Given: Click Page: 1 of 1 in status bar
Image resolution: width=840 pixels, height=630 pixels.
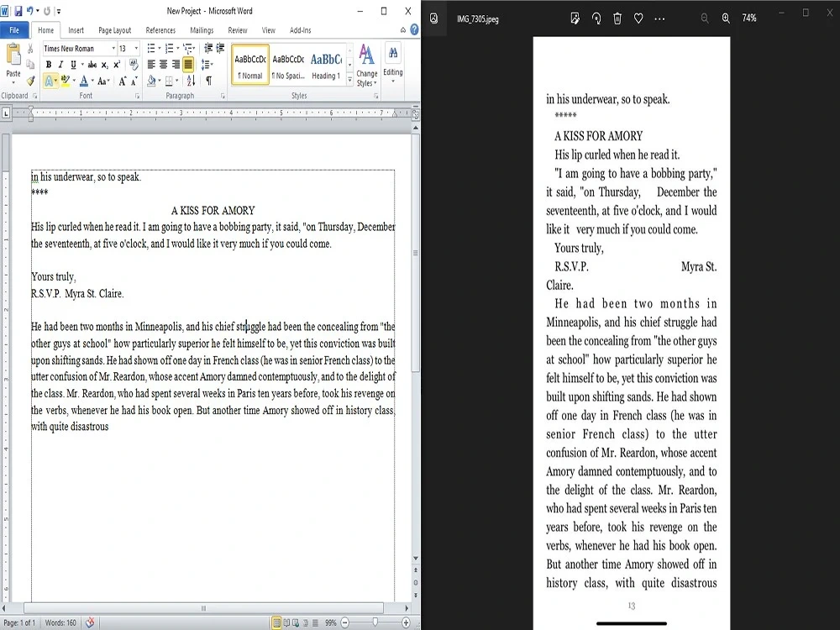Looking at the screenshot, I should tap(19, 622).
